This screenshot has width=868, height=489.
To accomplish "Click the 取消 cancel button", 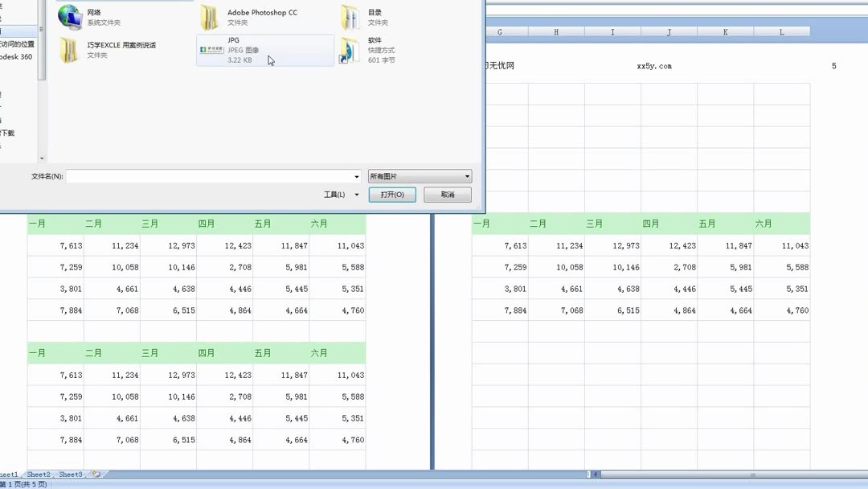I will tap(448, 195).
